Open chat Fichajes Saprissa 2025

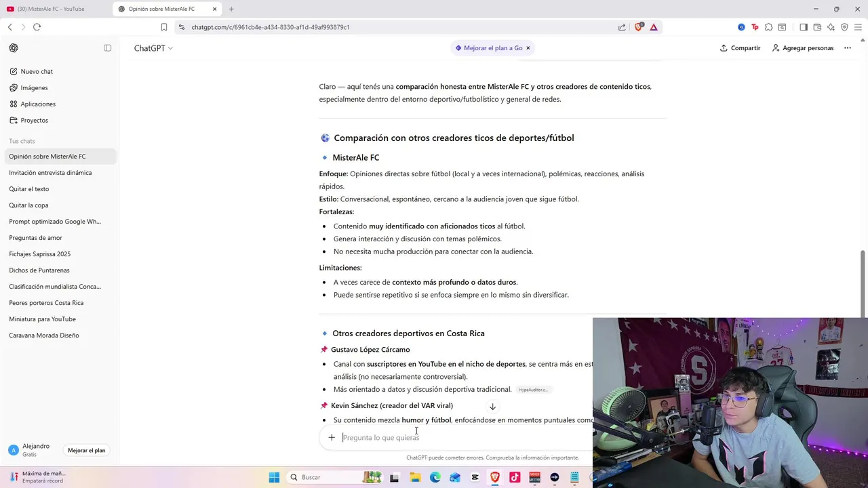tap(39, 254)
